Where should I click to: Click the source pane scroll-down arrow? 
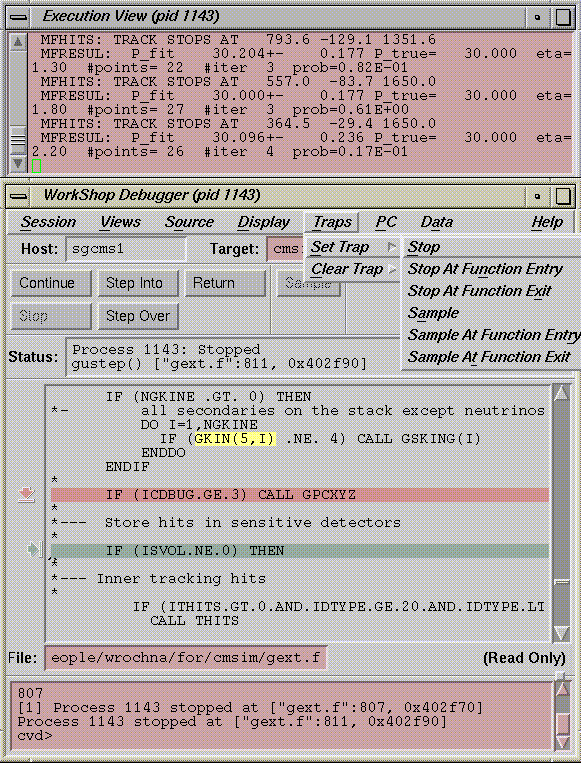point(561,633)
